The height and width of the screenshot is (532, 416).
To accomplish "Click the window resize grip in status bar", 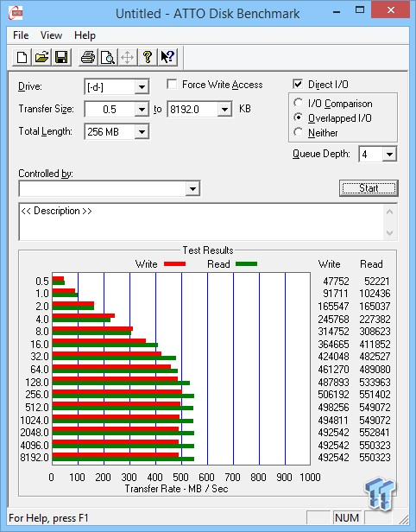I will 403,518.
